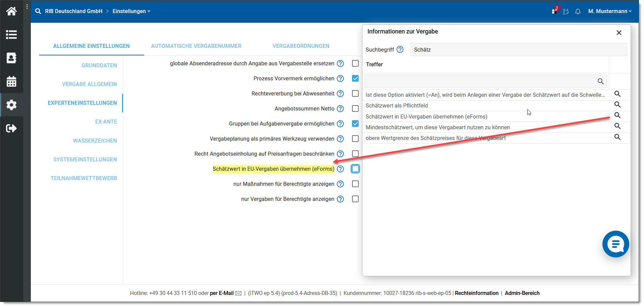
Task: Open the home icon in sidebar
Action: (11, 11)
